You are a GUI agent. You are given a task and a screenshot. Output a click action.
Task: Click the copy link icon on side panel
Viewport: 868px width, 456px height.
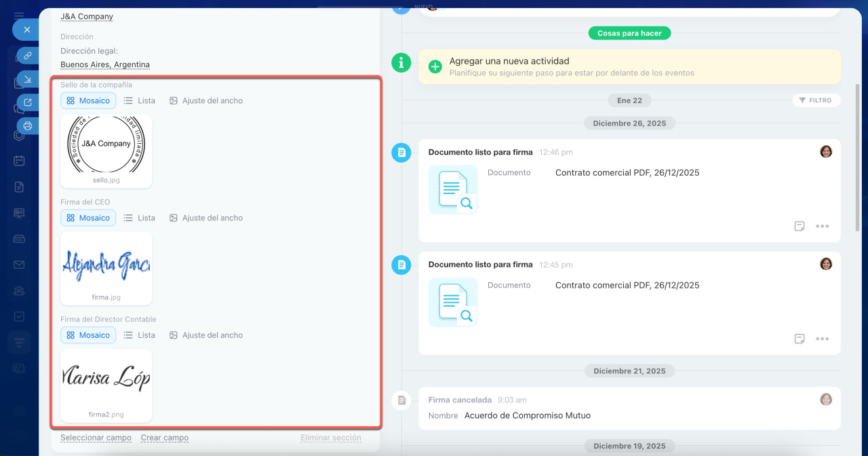[x=28, y=56]
